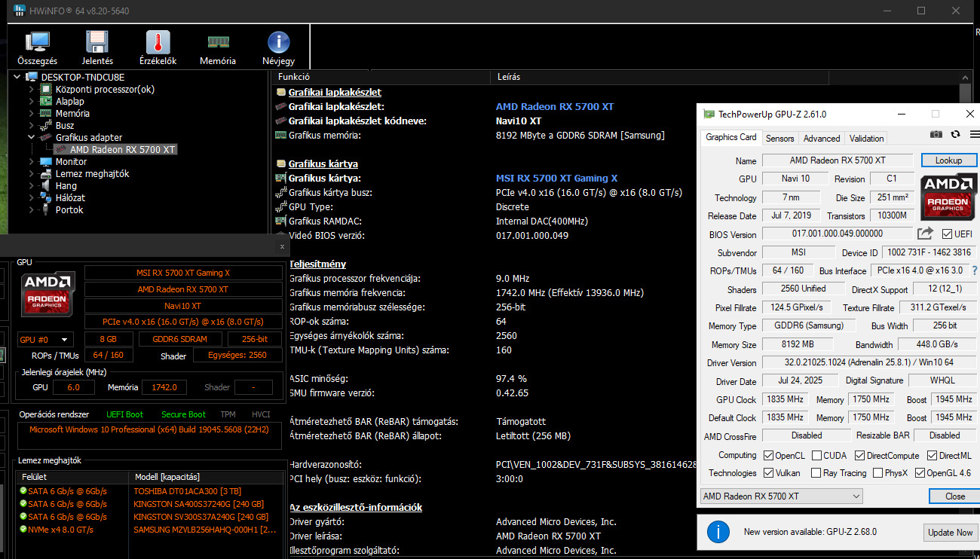Toggle the OpenCL checkbox
The width and height of the screenshot is (980, 559).
click(x=768, y=455)
